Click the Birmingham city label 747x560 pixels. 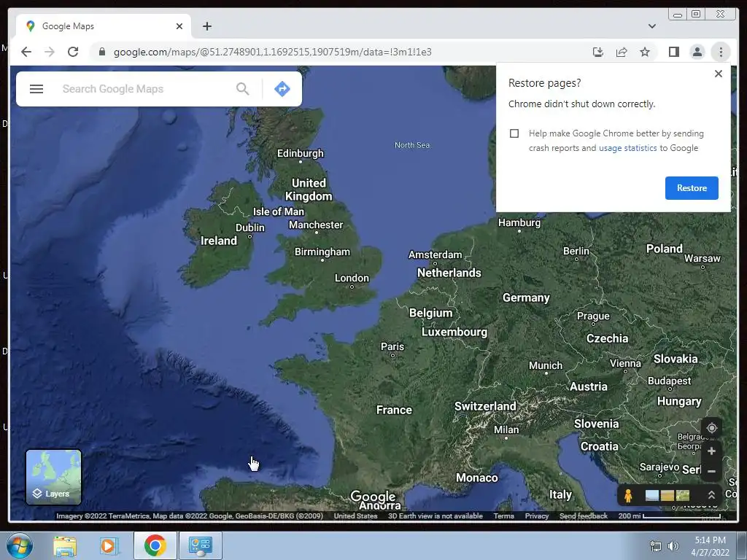(x=322, y=252)
